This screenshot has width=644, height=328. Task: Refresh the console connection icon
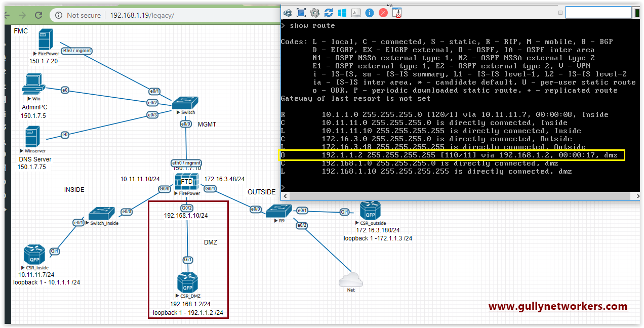coord(329,12)
